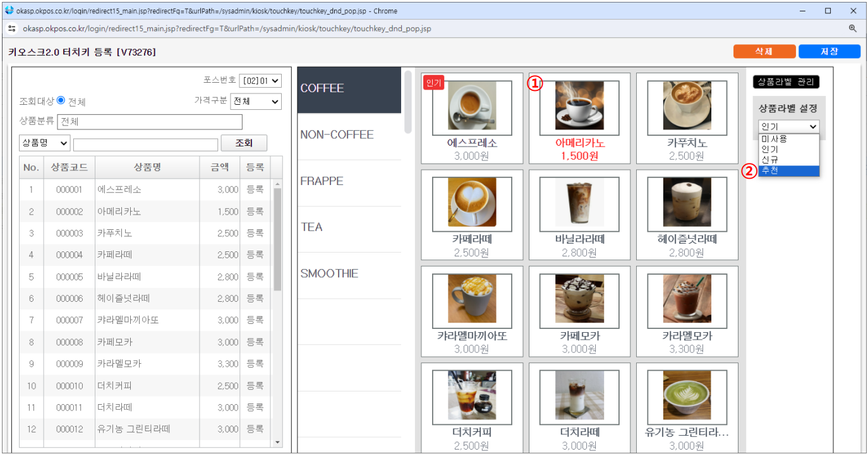Screen dimensions: 868x454
Task: Click the red 인기 label badge on espresso
Action: coord(434,83)
